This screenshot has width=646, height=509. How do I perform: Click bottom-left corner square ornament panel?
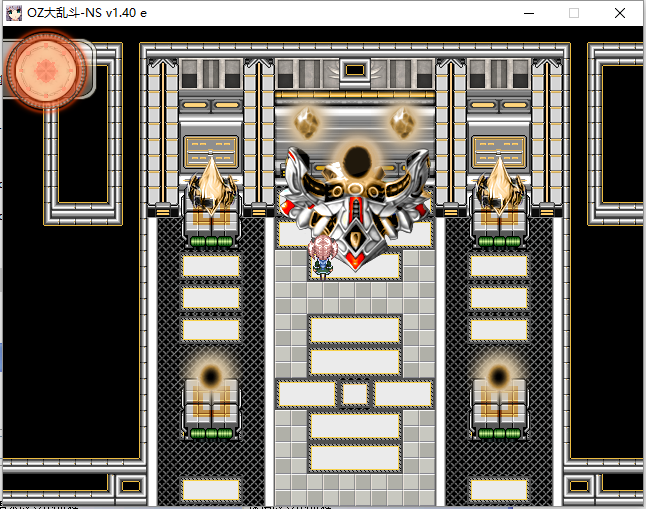tap(131, 486)
